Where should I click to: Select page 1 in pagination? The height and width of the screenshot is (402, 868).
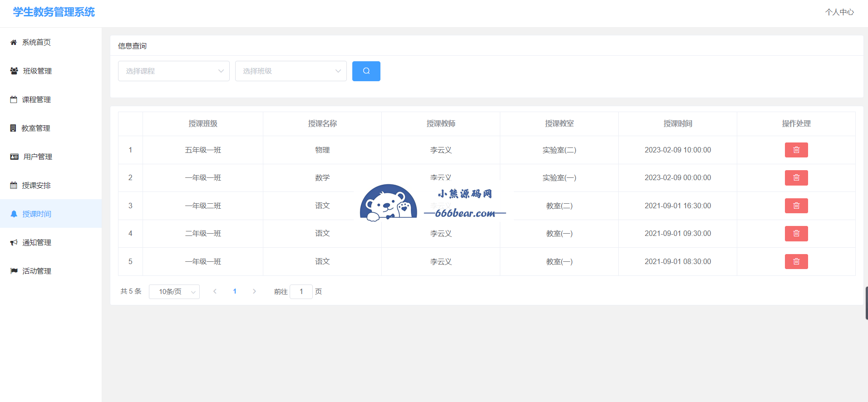pyautogui.click(x=235, y=291)
